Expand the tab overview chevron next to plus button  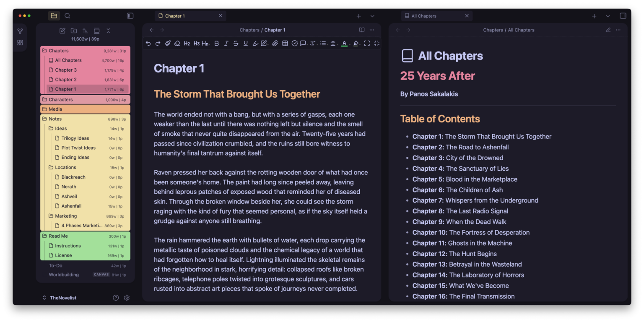[372, 16]
